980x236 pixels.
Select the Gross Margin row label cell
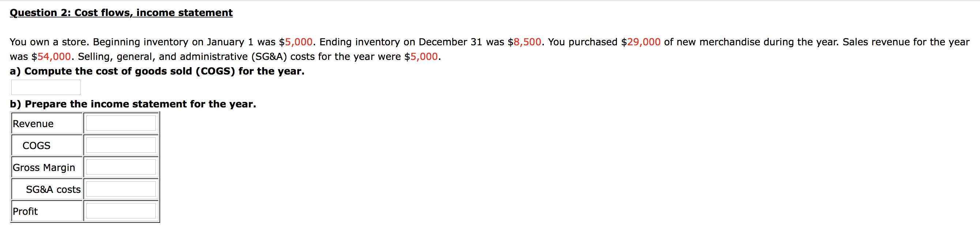click(x=46, y=167)
